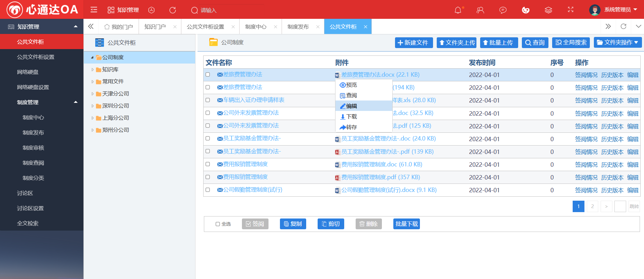Click PDF icon of 费用报销管理制度.pdf

[338, 177]
